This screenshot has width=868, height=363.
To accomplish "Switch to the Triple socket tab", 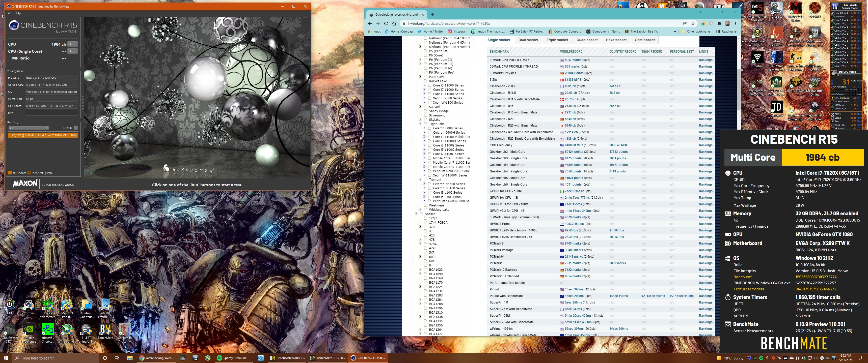I will tap(557, 40).
